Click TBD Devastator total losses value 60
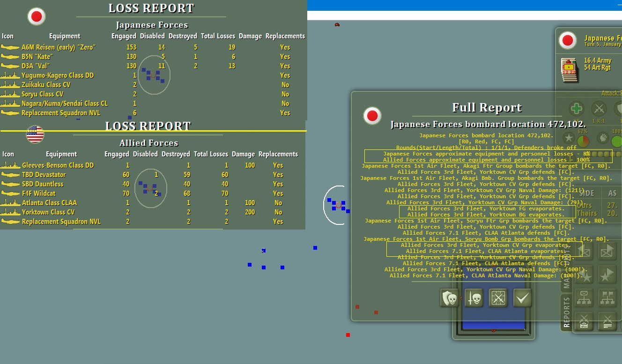 (224, 175)
